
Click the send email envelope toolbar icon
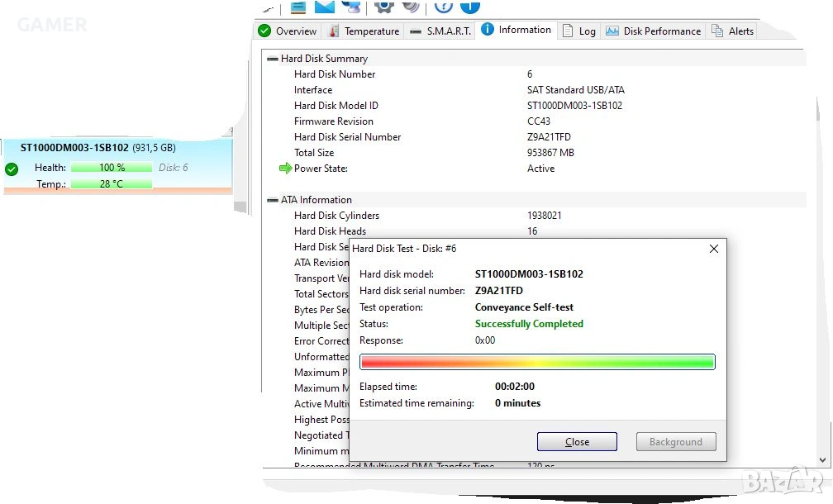325,6
